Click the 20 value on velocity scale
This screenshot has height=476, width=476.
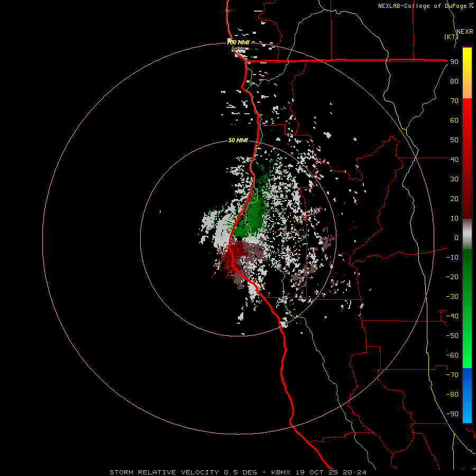(454, 198)
